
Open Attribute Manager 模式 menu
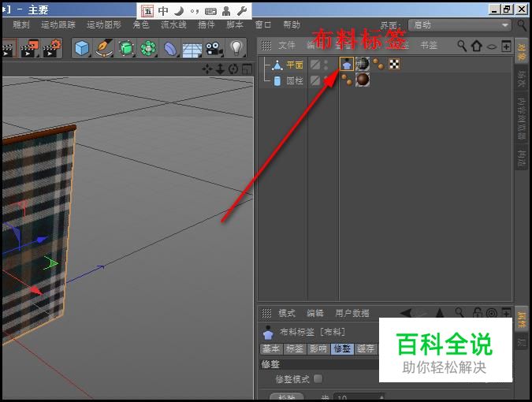tap(287, 313)
